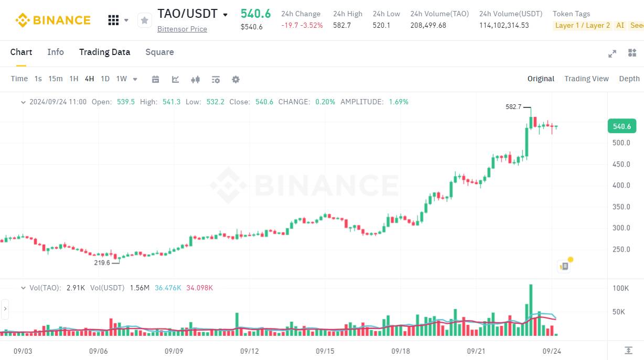Image resolution: width=644 pixels, height=360 pixels.
Task: Add TAO/USDT to favorites with star icon
Action: coord(144,20)
